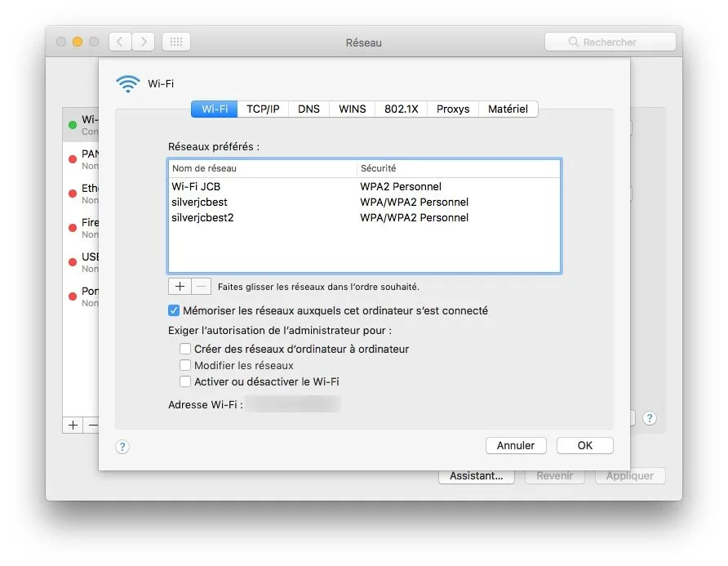Select FireWire service in sidebar list

(x=82, y=228)
